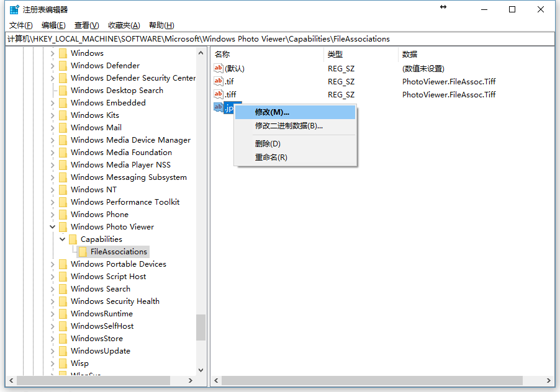This screenshot has height=392, width=560.
Task: Open the 收藏夹(A) menu
Action: click(x=124, y=25)
